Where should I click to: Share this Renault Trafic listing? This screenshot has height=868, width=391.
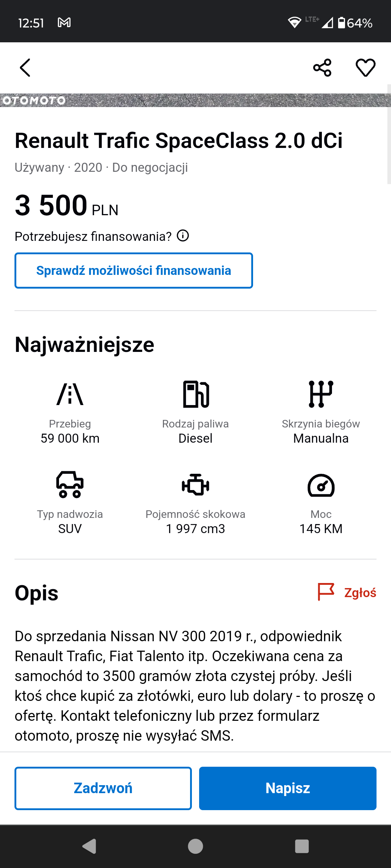(x=322, y=68)
